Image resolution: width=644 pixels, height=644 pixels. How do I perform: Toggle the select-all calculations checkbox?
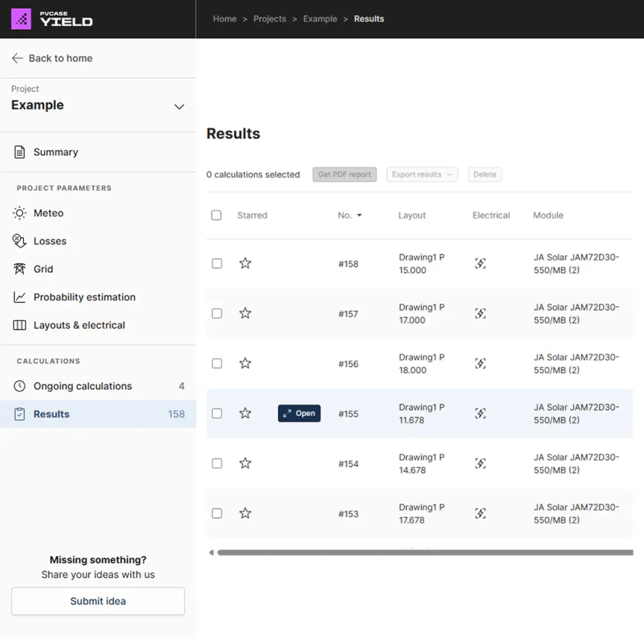[x=217, y=215]
